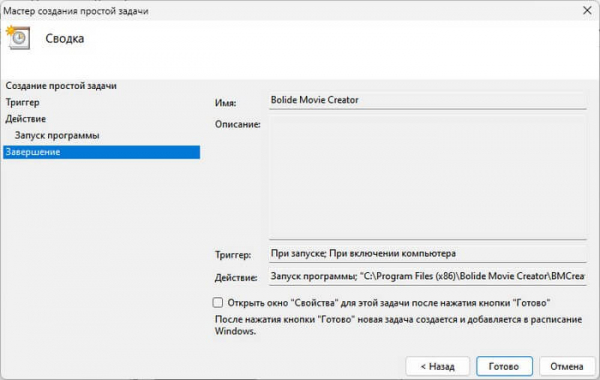
Task: Click the empty Описание text area
Action: coord(428,178)
